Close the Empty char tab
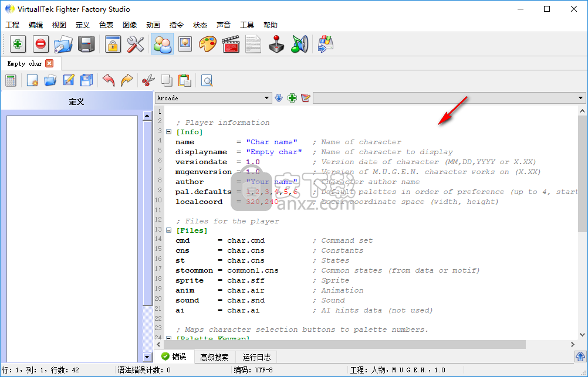 (x=49, y=63)
